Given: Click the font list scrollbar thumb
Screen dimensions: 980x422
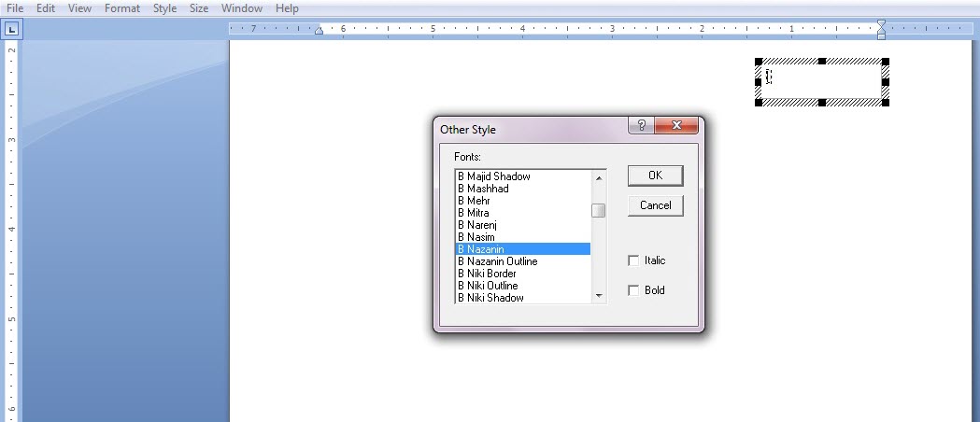Looking at the screenshot, I should point(598,210).
